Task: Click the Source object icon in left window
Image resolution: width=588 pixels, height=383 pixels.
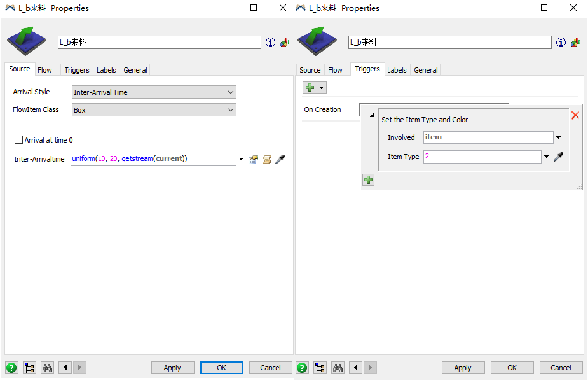Action: (x=27, y=41)
